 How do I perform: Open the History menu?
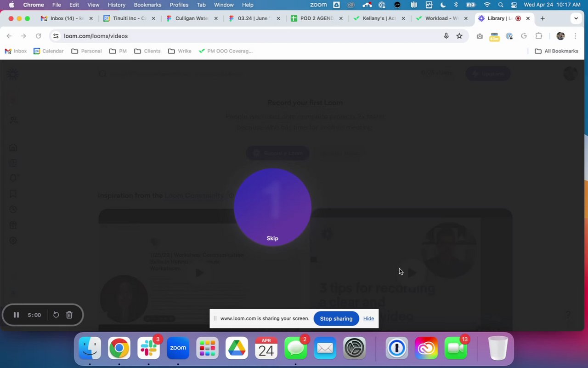[116, 5]
